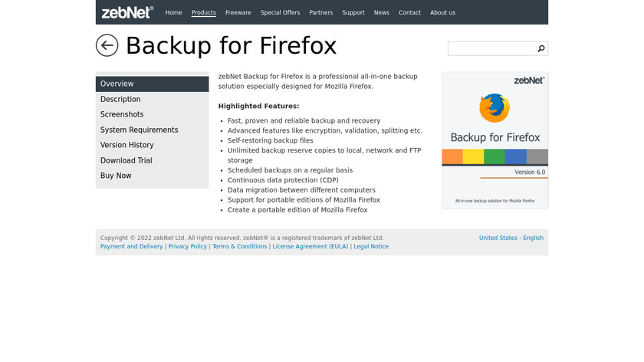
Task: Select Version History in the sidebar
Action: pyautogui.click(x=152, y=145)
